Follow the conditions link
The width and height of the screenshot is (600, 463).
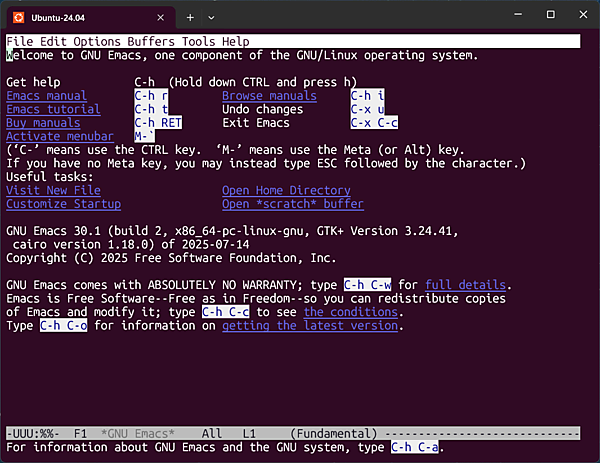(x=351, y=312)
